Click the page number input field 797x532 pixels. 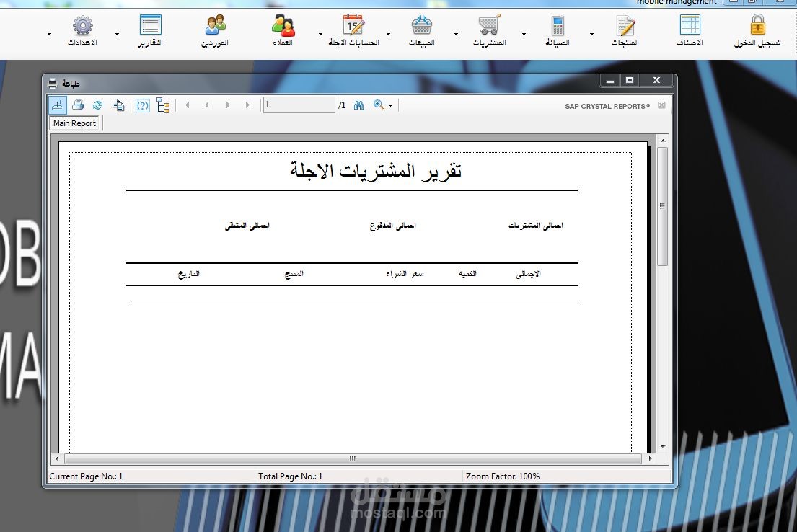tap(299, 105)
